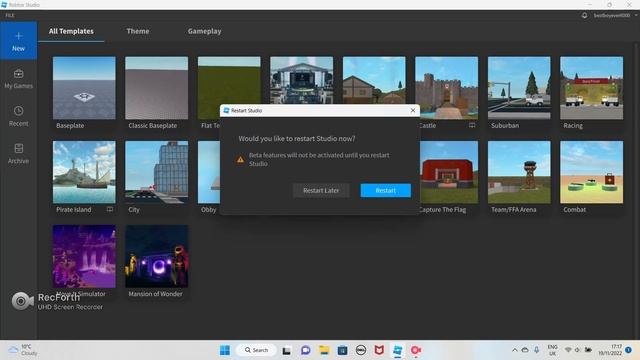
Task: Close the Restart Studio dialog
Action: tap(413, 110)
